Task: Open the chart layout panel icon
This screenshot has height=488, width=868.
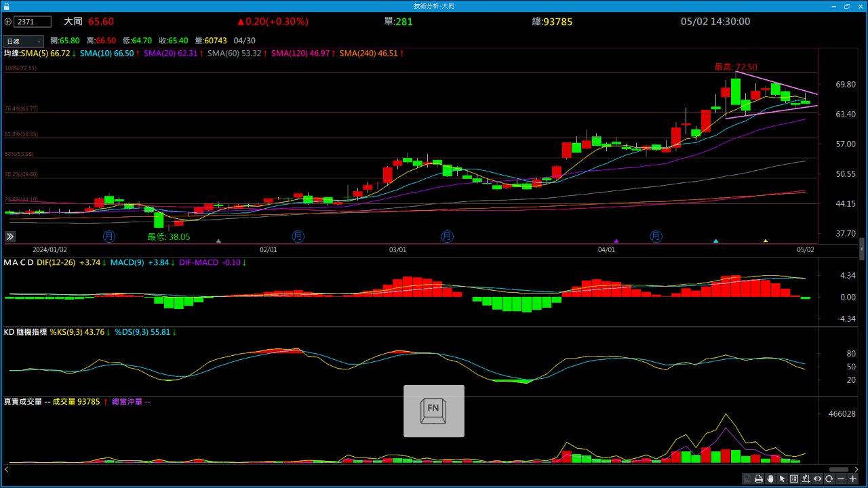Action: point(794,479)
